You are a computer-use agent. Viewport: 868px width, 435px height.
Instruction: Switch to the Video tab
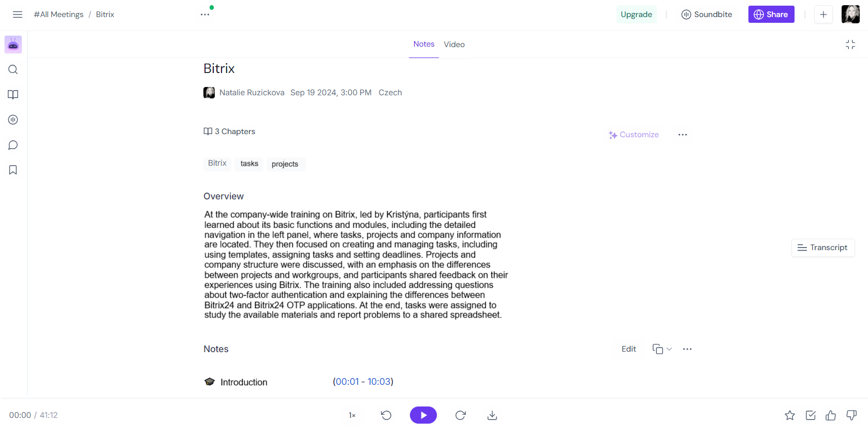pyautogui.click(x=454, y=45)
